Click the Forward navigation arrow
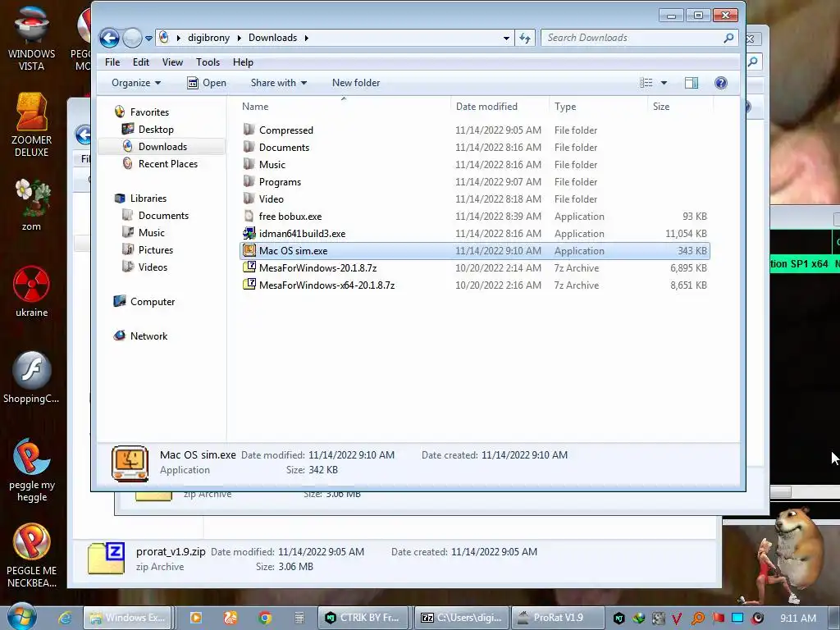This screenshot has height=630, width=840. [x=132, y=38]
